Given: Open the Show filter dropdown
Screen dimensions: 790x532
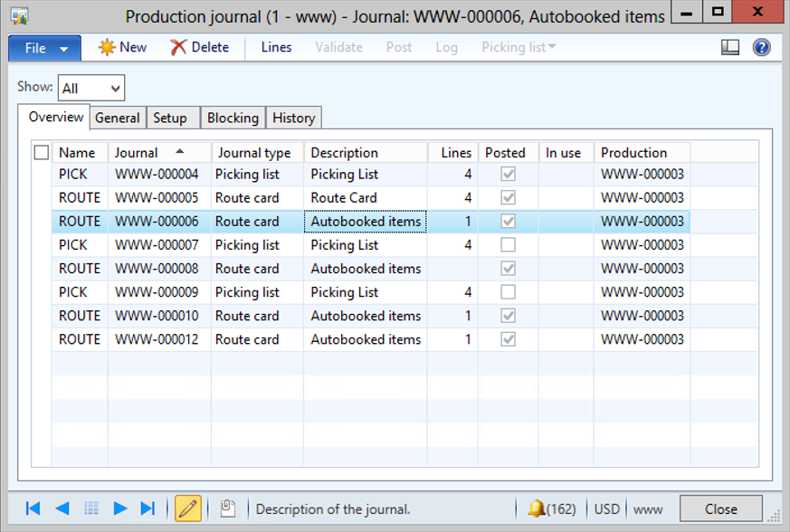Looking at the screenshot, I should [91, 88].
